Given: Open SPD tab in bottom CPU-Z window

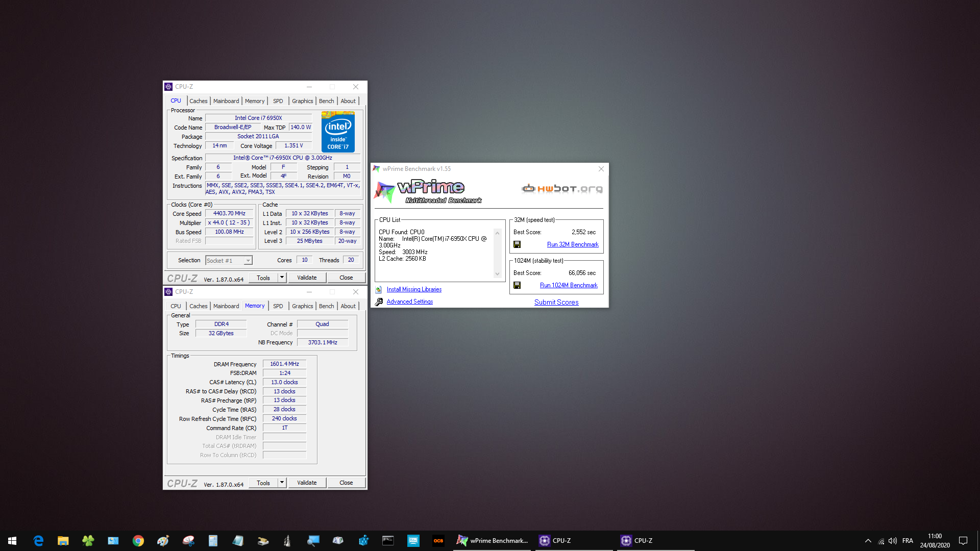Looking at the screenshot, I should tap(278, 306).
